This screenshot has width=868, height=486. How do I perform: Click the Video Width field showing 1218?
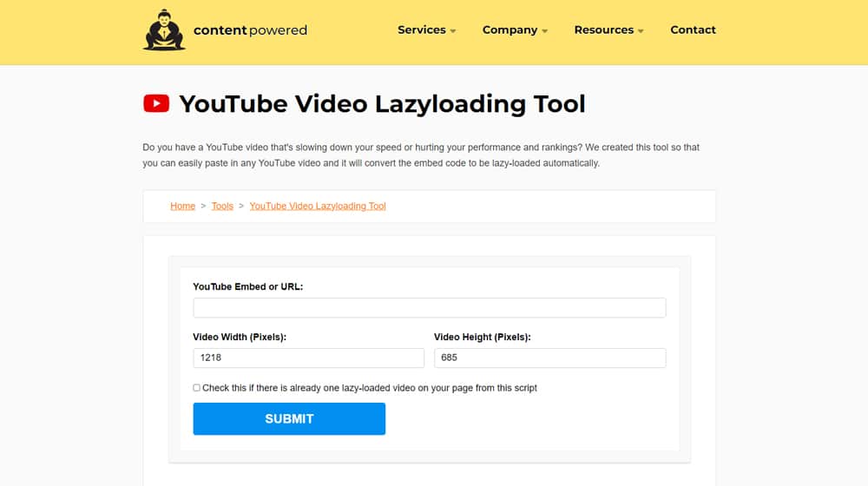(308, 358)
